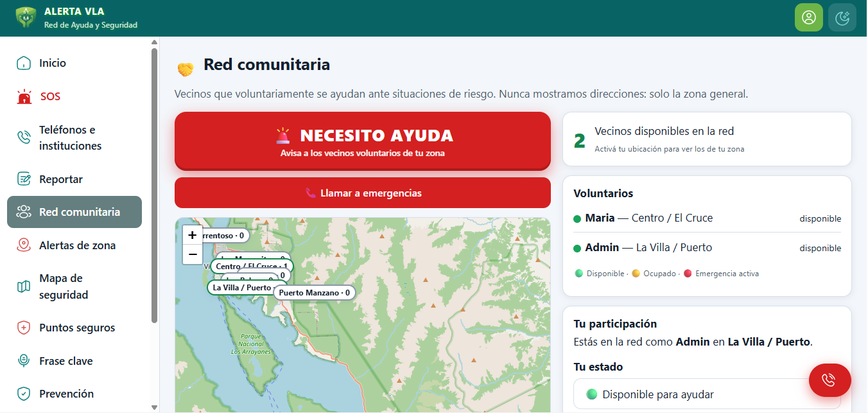
Task: Click the Teléfonos phone icon in sidebar
Action: pos(24,137)
